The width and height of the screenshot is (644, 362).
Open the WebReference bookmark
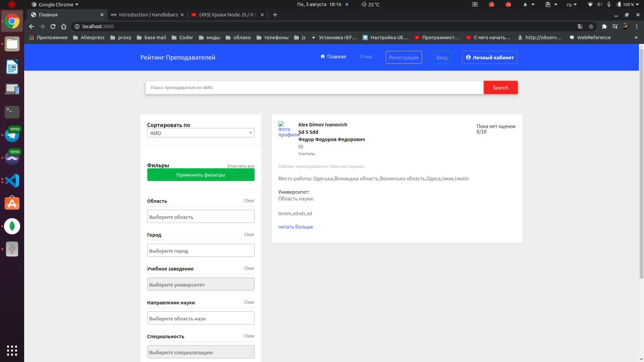(x=590, y=37)
